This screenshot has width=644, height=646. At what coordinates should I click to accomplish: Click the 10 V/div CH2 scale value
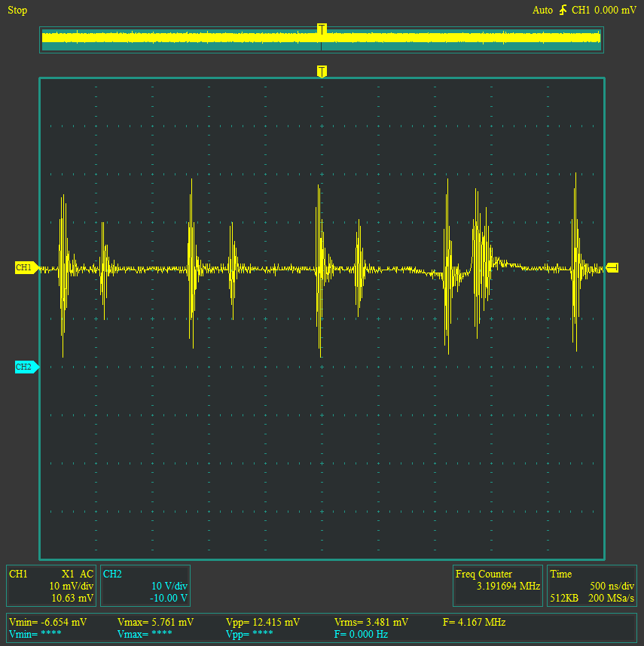click(x=169, y=586)
